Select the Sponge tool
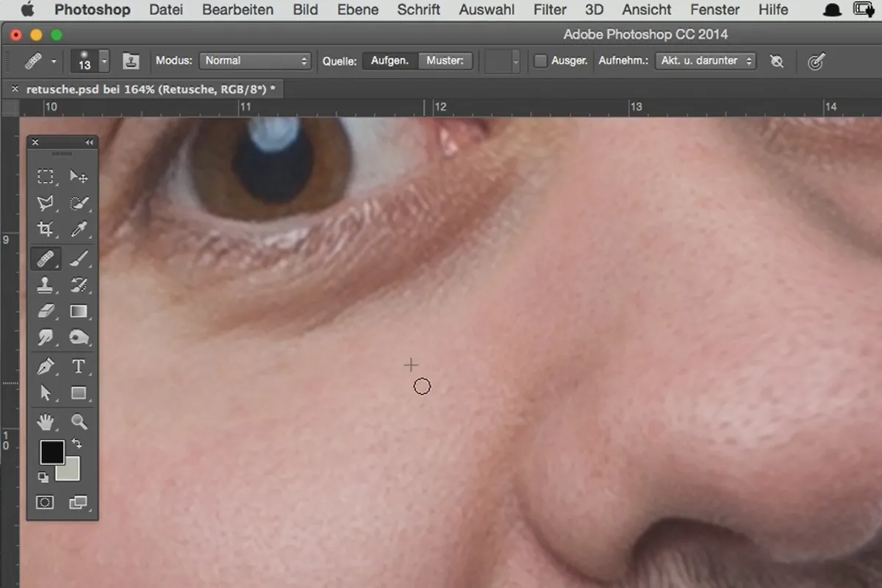Image resolution: width=882 pixels, height=588 pixels. 79,338
